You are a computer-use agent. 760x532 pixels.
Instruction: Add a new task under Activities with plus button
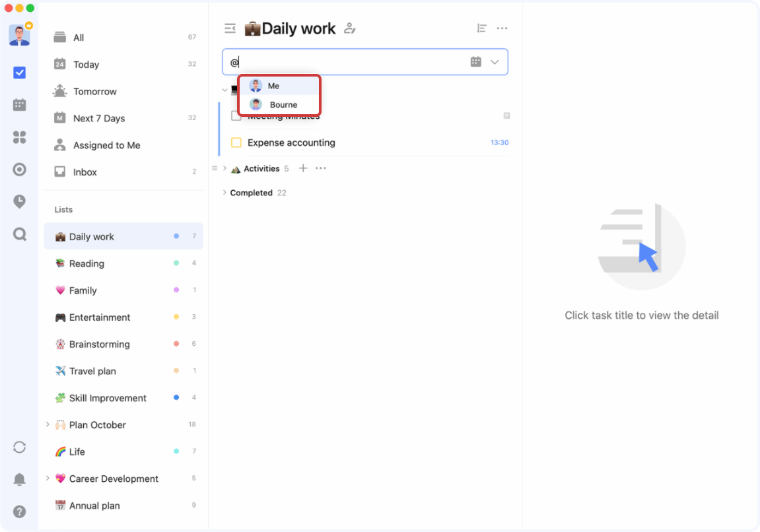[x=303, y=168]
